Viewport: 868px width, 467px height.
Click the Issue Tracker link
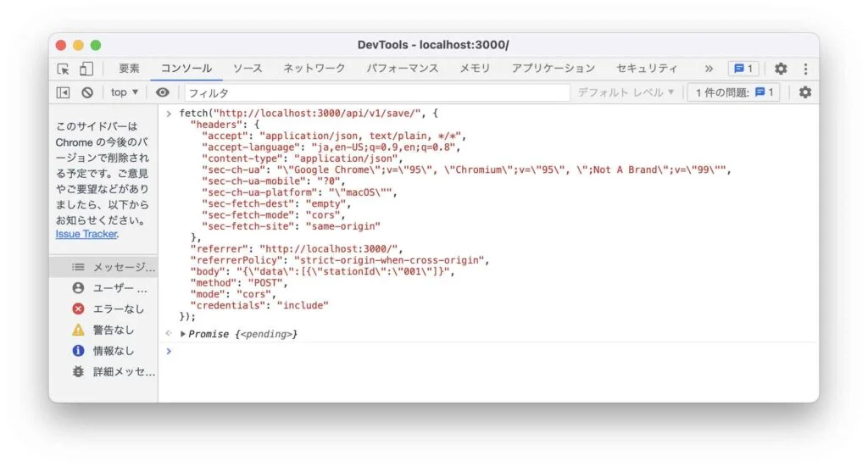coord(86,234)
